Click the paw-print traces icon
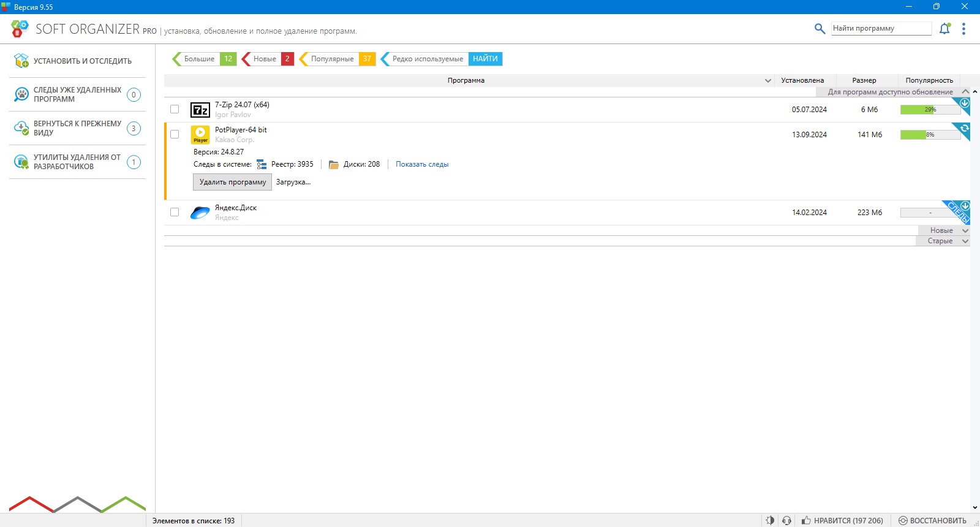The height and width of the screenshot is (527, 980). (21, 94)
